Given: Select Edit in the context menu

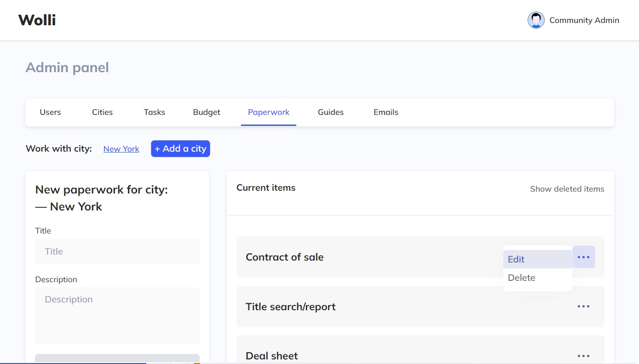Looking at the screenshot, I should [x=516, y=259].
